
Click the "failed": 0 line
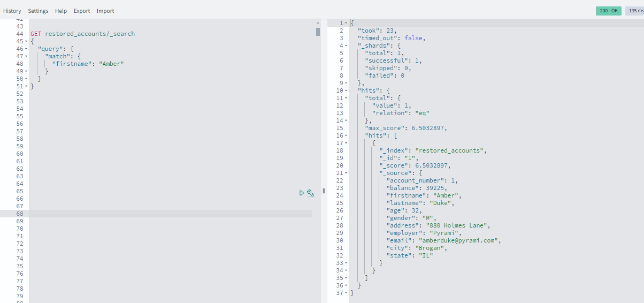385,75
